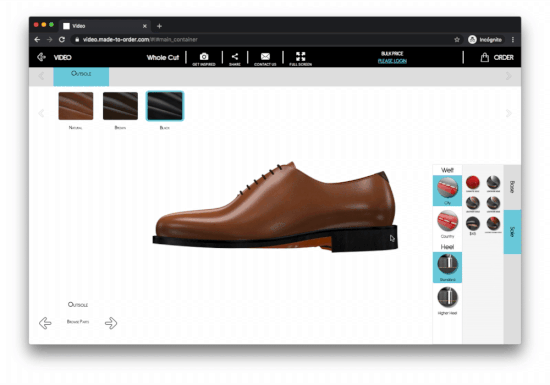
Task: Go to next part with right arrow
Action: (111, 323)
